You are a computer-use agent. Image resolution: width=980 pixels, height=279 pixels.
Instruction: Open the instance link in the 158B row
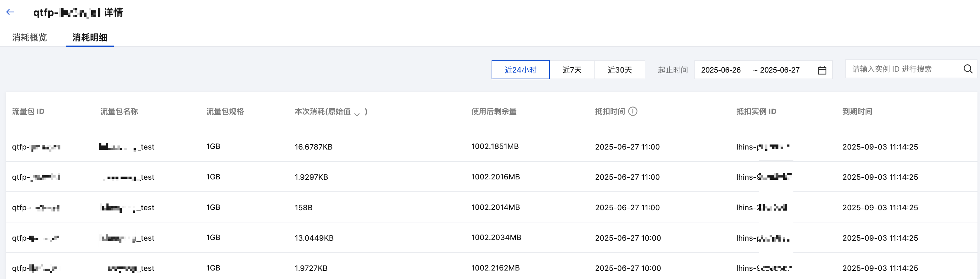(761, 208)
